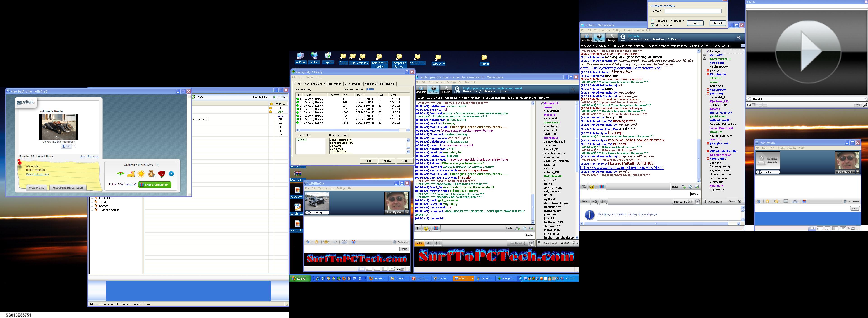Click Windows start button on taskbar
Viewport: 868px width, 318px height.
point(300,279)
